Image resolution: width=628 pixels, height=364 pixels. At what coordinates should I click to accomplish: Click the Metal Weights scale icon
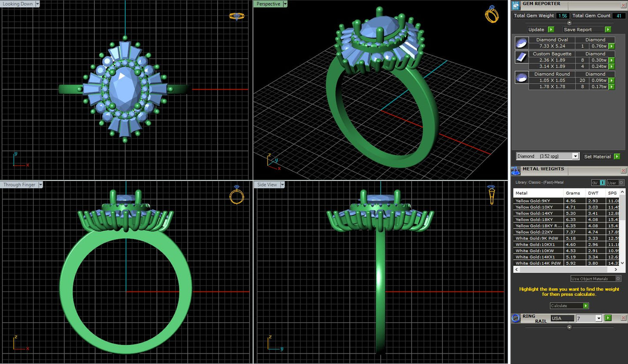(x=515, y=171)
